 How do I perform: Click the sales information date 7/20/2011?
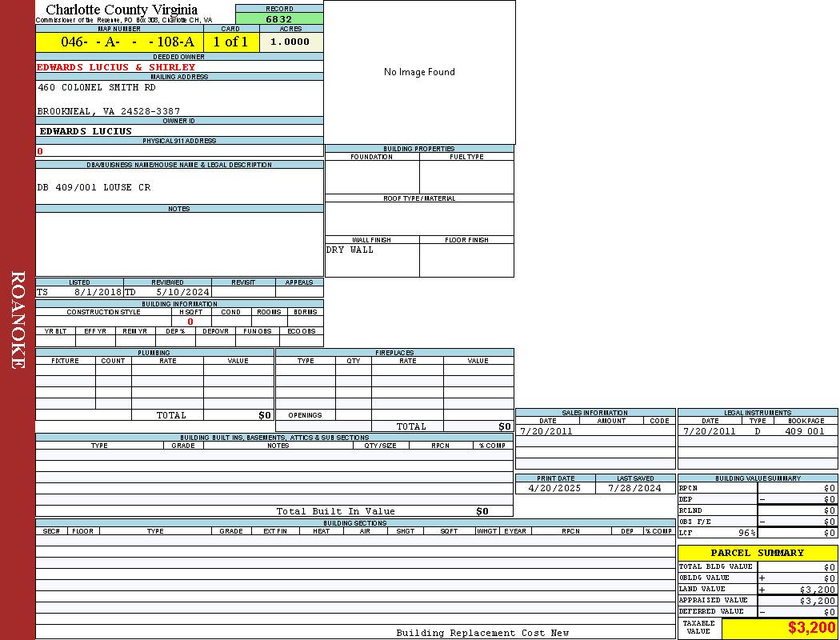pyautogui.click(x=546, y=431)
